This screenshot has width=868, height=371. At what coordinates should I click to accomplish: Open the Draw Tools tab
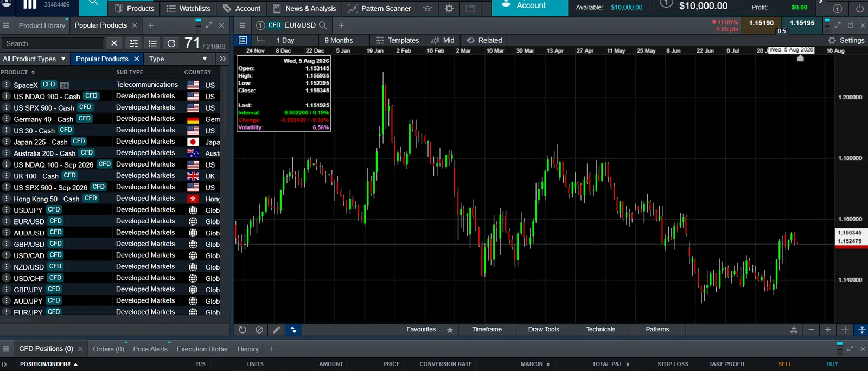pyautogui.click(x=544, y=329)
